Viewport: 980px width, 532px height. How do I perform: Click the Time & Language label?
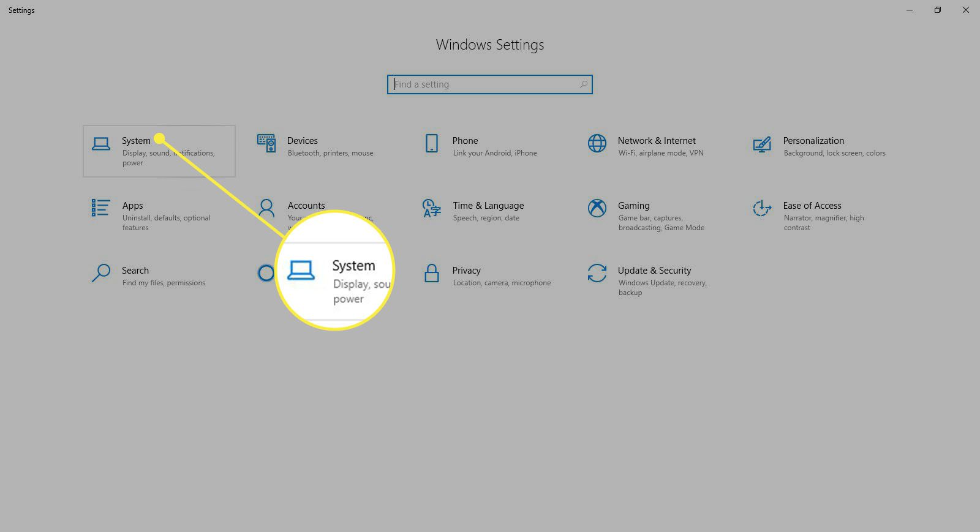[488, 206]
